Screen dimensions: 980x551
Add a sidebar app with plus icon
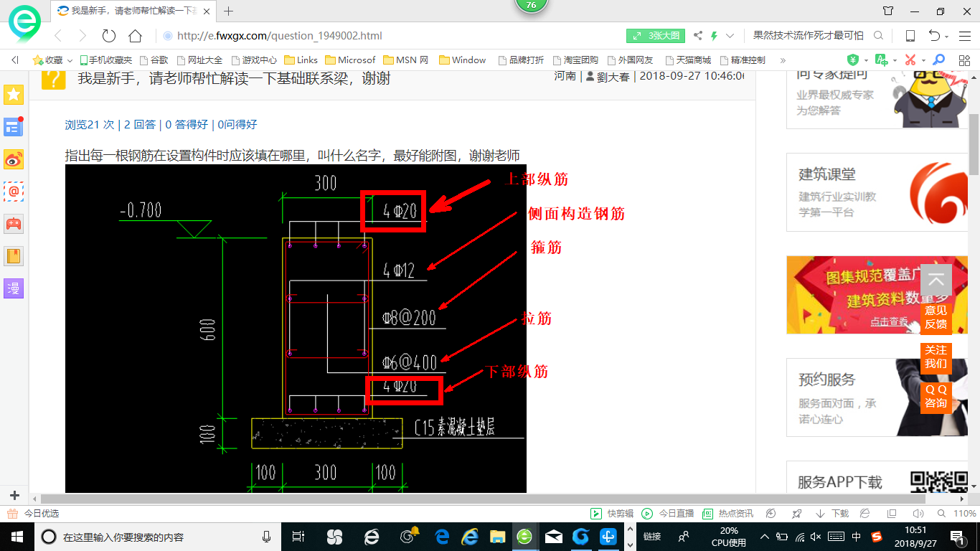(14, 496)
